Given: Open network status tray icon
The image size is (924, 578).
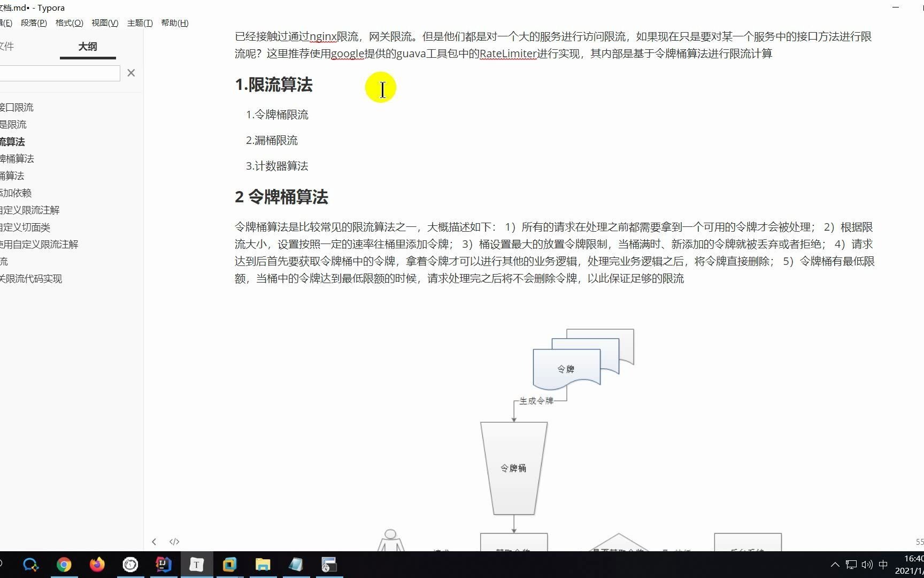Looking at the screenshot, I should tap(851, 565).
